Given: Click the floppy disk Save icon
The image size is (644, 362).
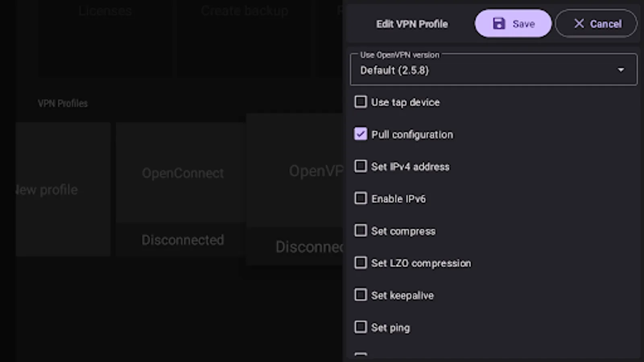Looking at the screenshot, I should (x=499, y=24).
